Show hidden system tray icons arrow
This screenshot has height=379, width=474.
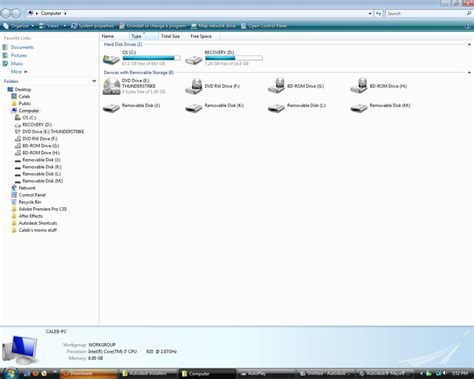421,373
